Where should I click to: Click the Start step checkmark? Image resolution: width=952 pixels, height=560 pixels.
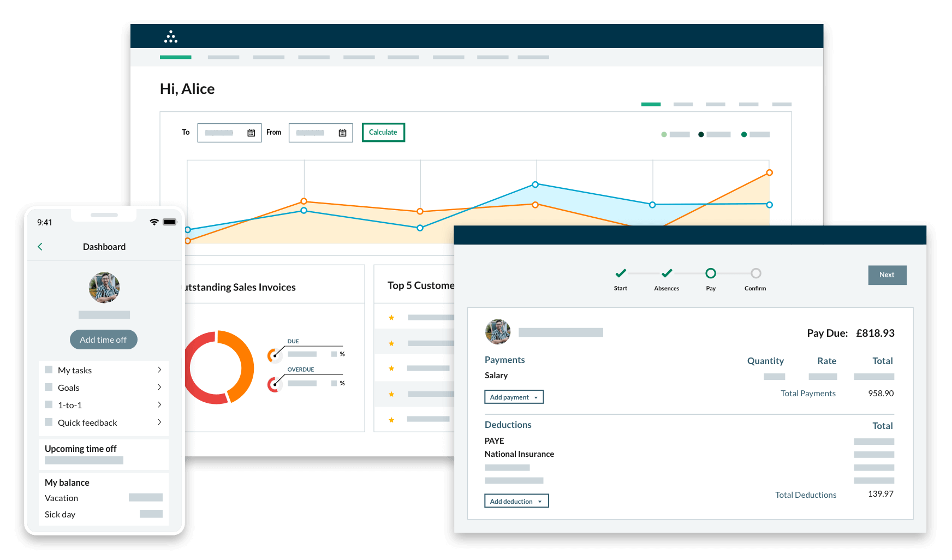620,273
